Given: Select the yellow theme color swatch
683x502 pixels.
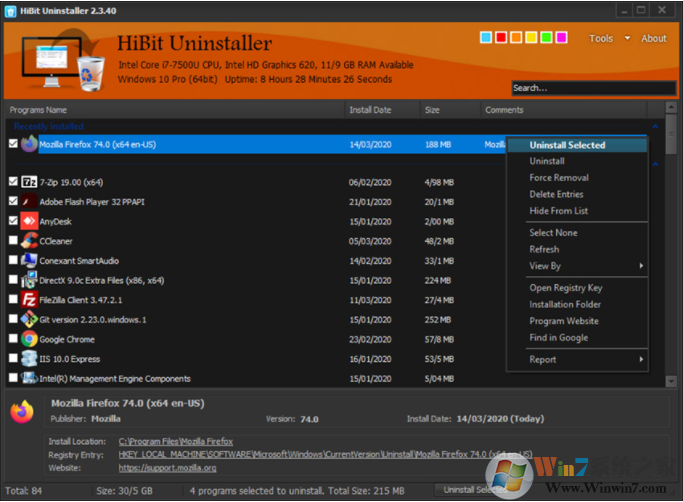Looking at the screenshot, I should click(531, 37).
